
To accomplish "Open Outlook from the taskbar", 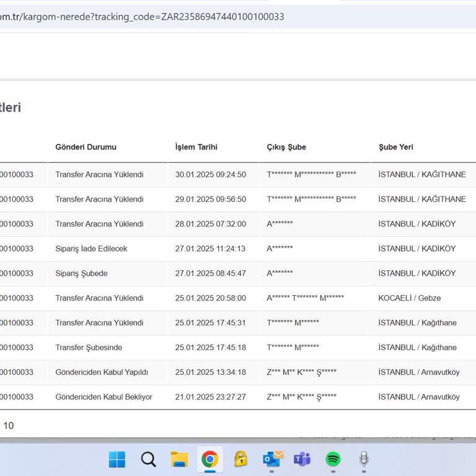I will (272, 459).
